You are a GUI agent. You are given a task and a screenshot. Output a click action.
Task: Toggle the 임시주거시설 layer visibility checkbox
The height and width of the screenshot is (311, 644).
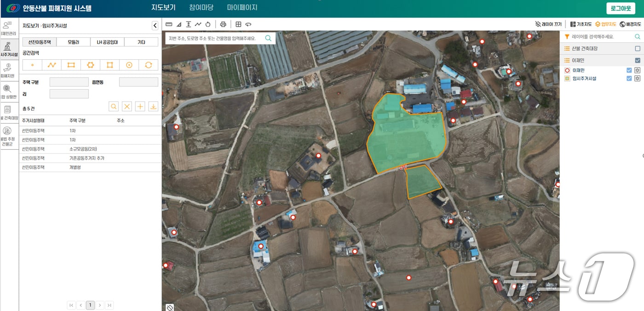[629, 79]
